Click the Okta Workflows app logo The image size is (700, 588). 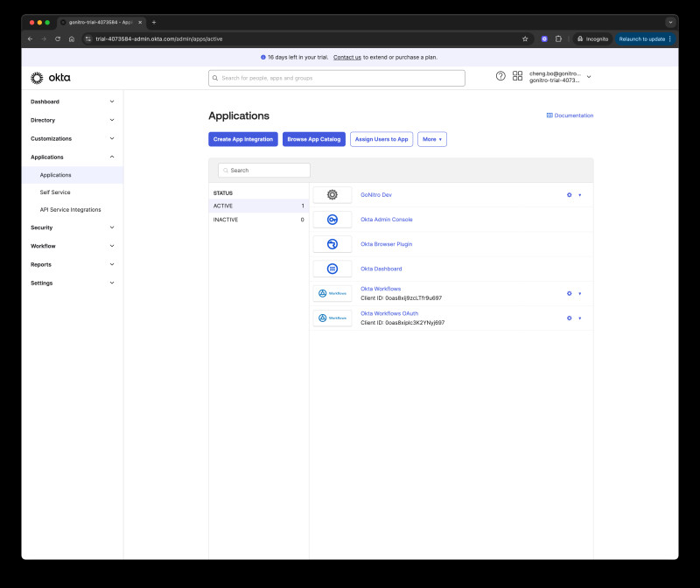pos(332,293)
